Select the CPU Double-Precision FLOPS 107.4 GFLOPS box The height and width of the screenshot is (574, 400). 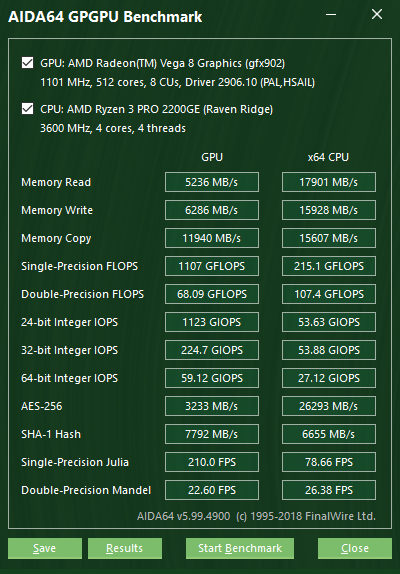click(329, 294)
